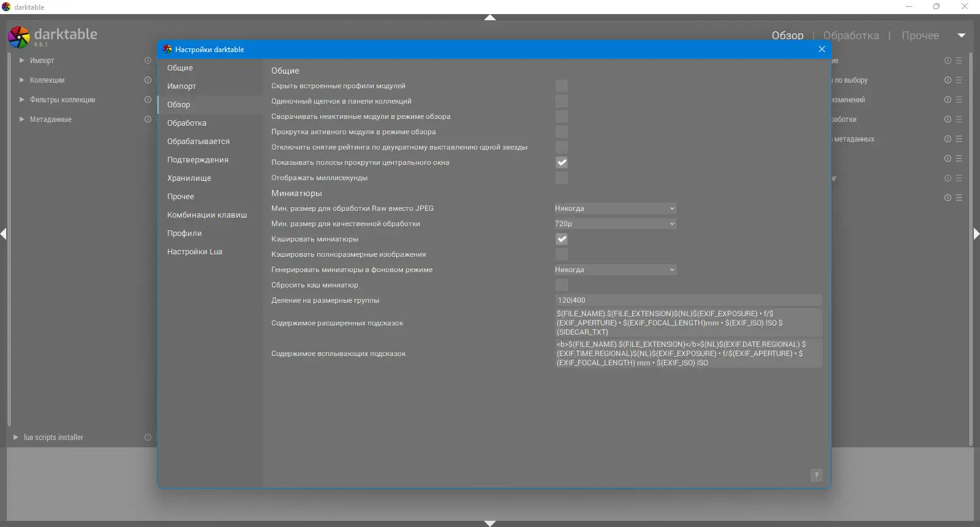Collapse right panel with the right arrow
This screenshot has width=980, height=527.
coord(976,233)
